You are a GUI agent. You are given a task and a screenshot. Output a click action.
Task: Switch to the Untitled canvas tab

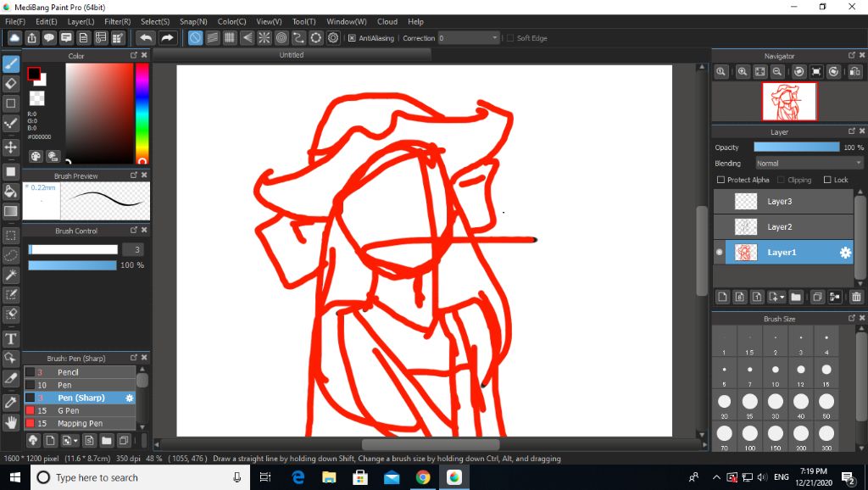coord(292,55)
